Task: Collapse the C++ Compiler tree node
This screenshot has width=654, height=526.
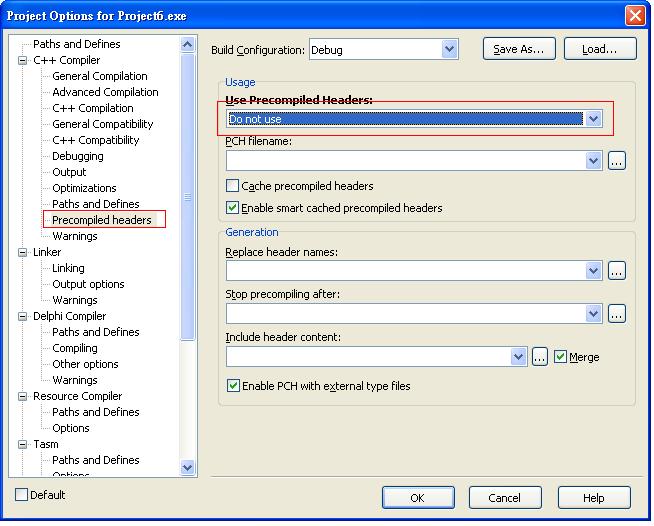Action: point(23,60)
